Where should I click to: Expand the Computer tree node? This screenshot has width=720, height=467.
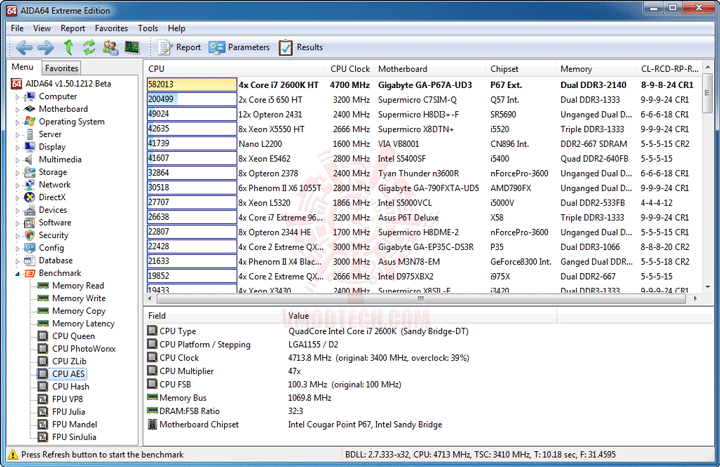17,97
